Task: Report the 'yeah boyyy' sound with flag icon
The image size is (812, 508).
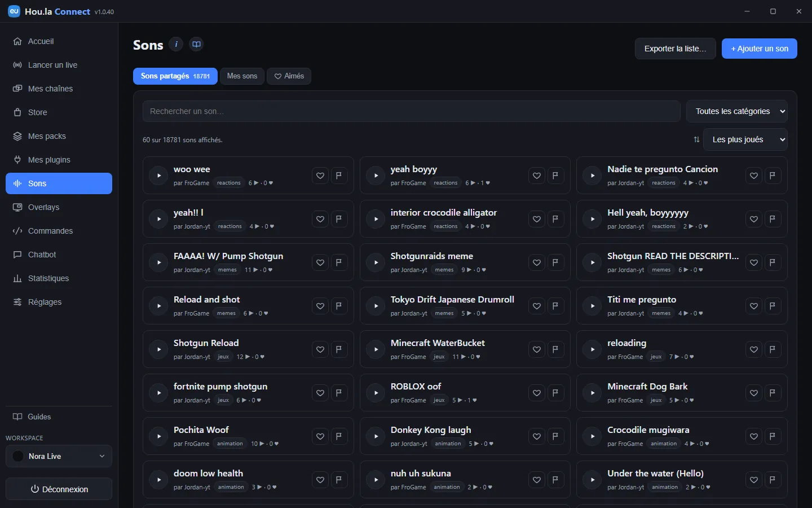Action: click(555, 176)
